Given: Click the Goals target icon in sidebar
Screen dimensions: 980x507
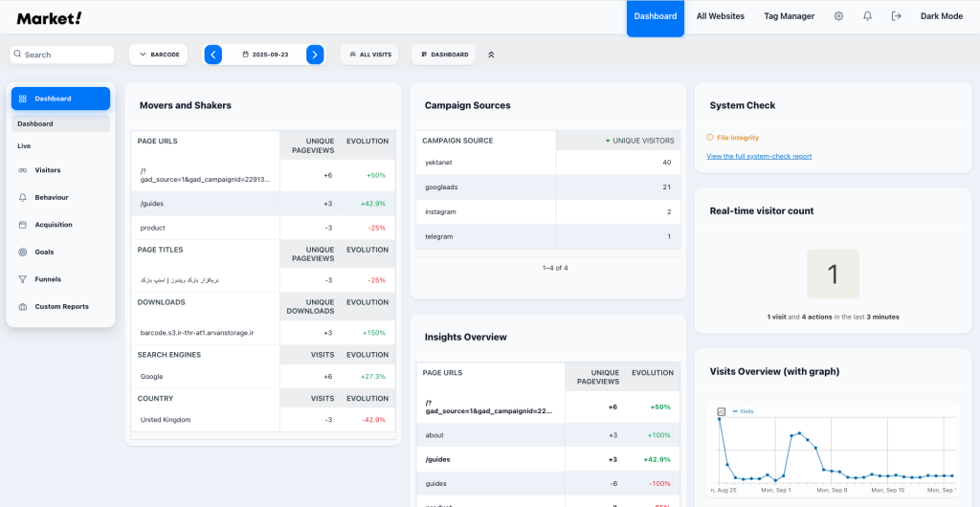Looking at the screenshot, I should coord(23,253).
